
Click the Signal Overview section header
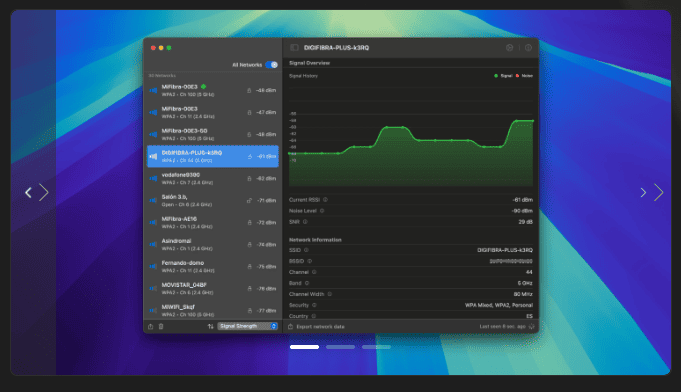click(x=310, y=63)
